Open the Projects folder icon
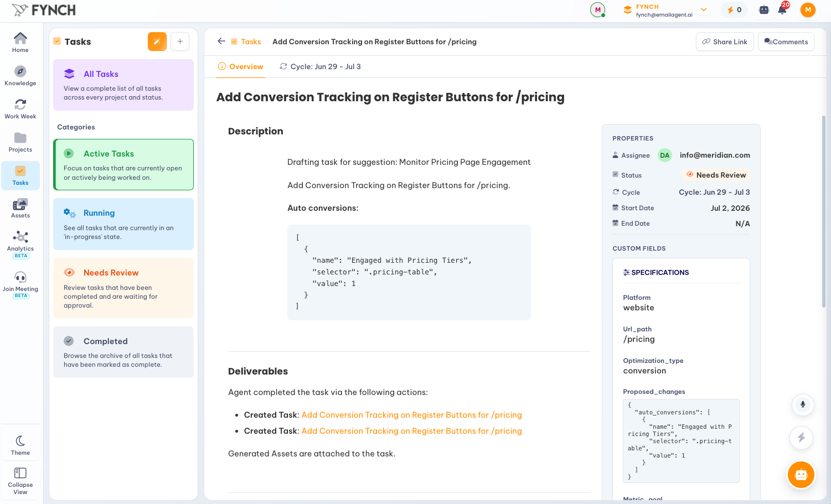This screenshot has height=504, width=831. 20,138
